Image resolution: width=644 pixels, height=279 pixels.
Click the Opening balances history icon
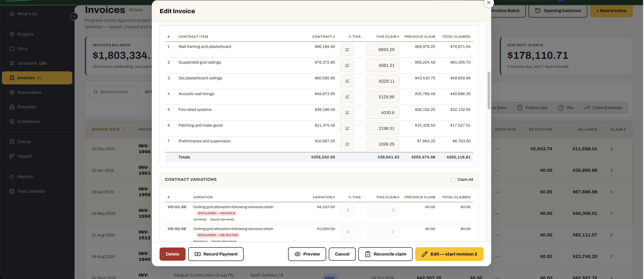click(538, 10)
